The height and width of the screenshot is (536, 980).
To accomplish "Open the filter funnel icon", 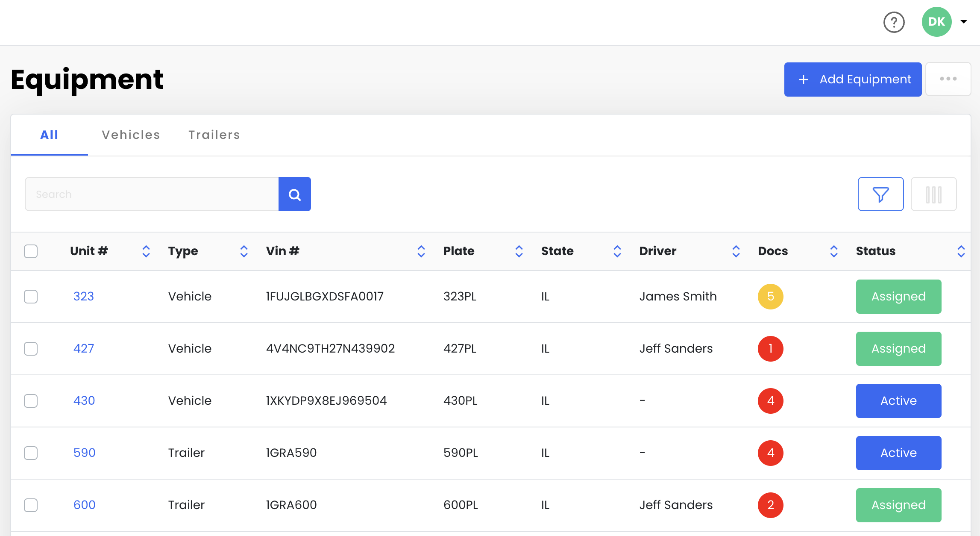I will [880, 194].
